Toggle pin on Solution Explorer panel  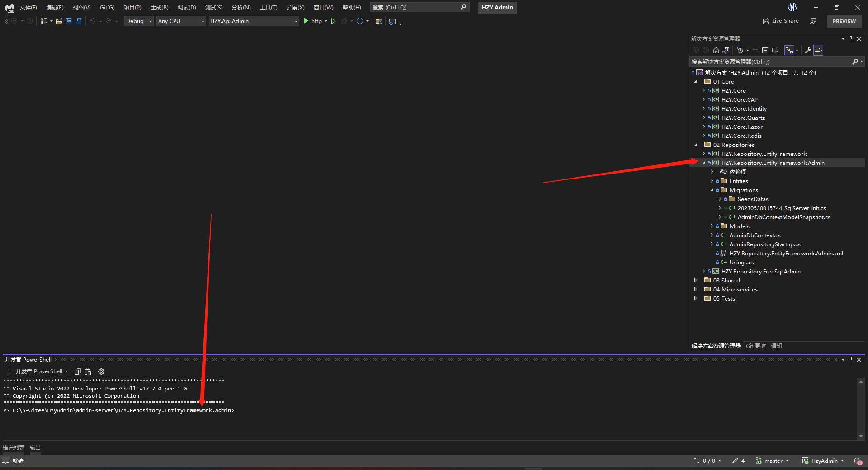point(851,39)
